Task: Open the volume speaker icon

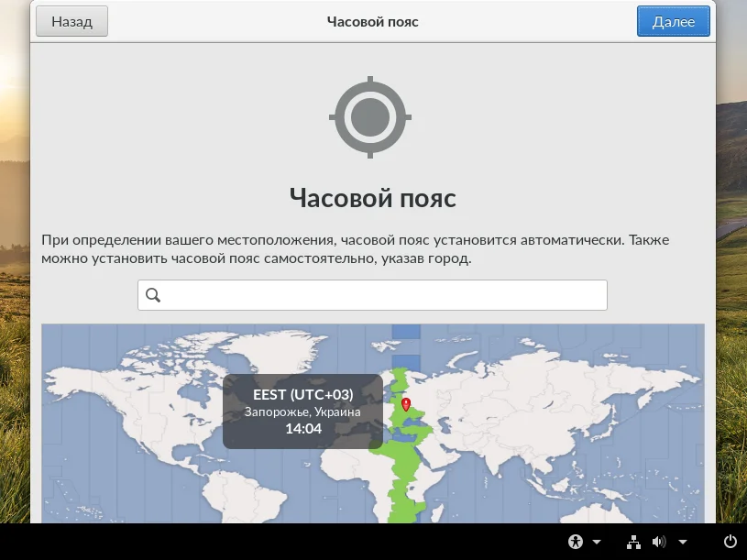Action: point(659,542)
